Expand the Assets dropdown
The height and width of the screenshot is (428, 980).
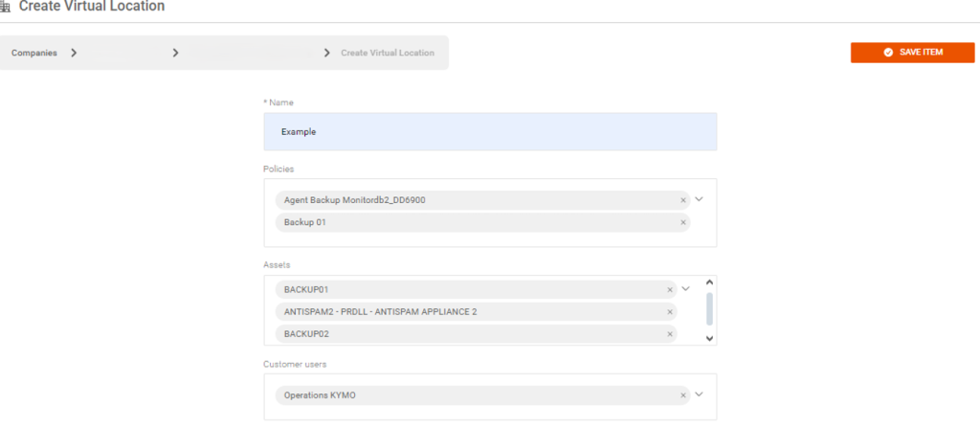coord(685,288)
